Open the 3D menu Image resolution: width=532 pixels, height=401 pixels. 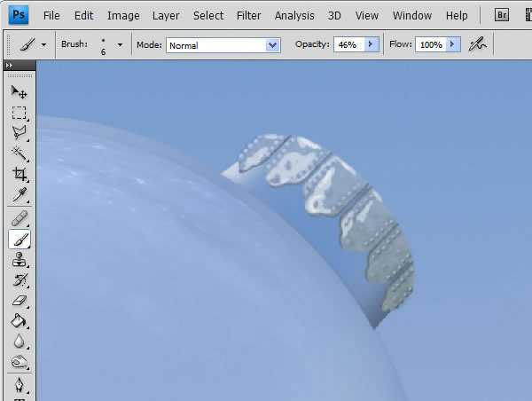(334, 16)
